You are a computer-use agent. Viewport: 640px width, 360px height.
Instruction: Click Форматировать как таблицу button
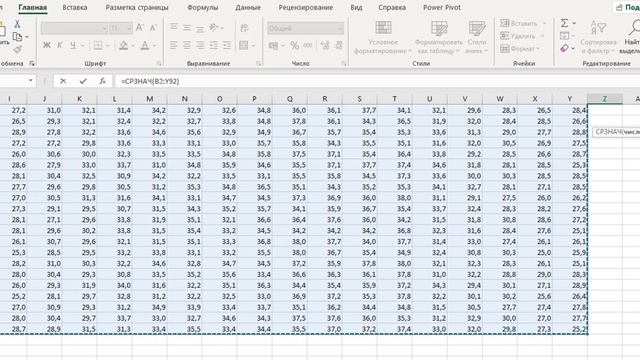(x=439, y=38)
